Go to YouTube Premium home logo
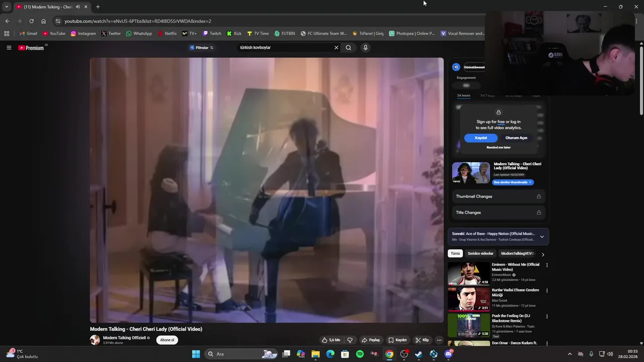644x362 pixels. [x=31, y=48]
